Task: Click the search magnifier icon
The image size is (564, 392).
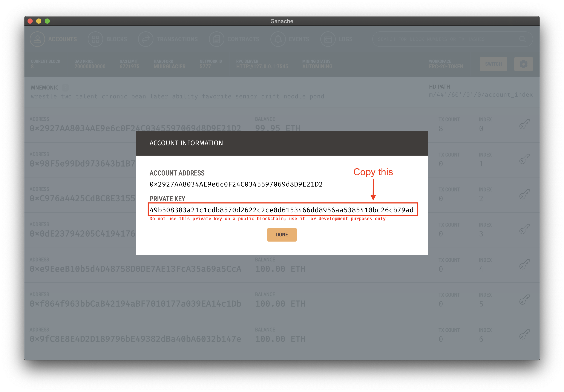Action: (x=523, y=39)
